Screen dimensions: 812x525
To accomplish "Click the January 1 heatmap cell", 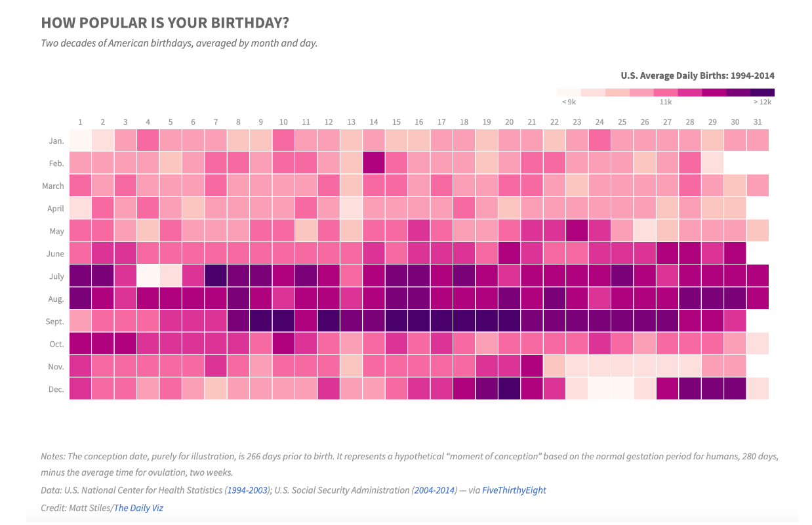I will (x=80, y=140).
